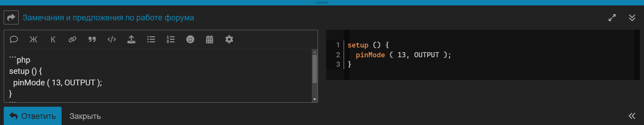Insert a hyperlink via chain icon
The image size is (644, 125).
tap(72, 39)
